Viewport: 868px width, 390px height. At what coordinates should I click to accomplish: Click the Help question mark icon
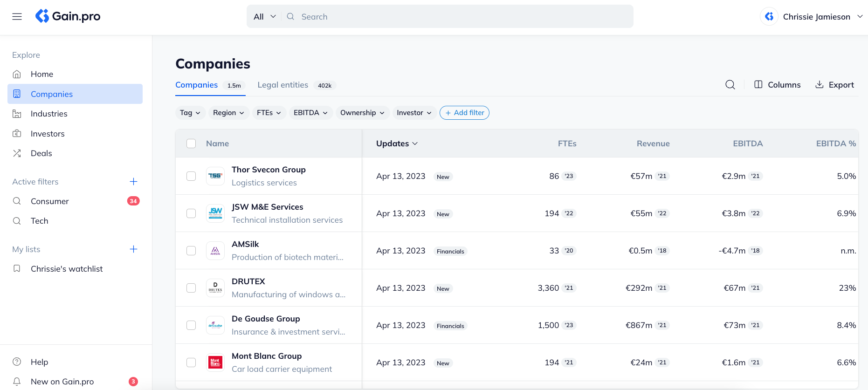[17, 362]
